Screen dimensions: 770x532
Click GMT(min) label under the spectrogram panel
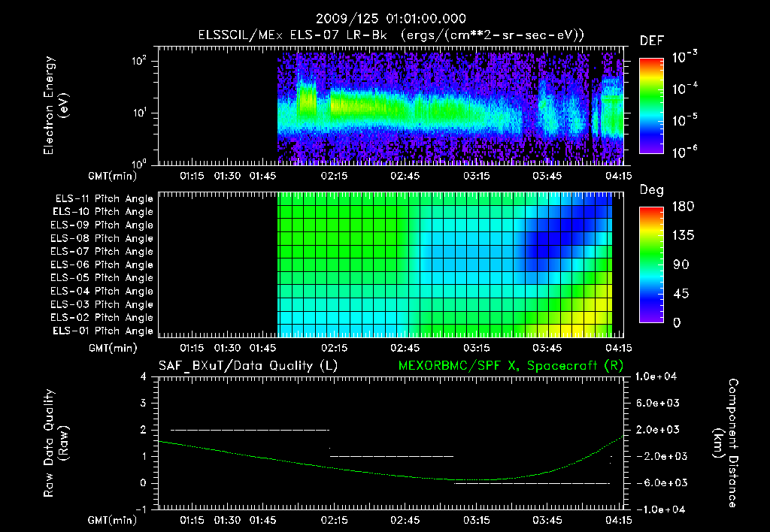click(112, 176)
